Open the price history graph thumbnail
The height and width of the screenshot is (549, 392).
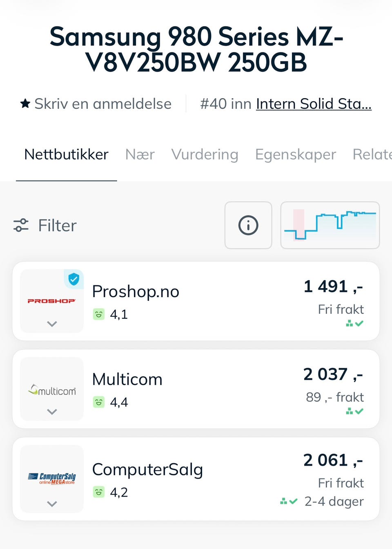click(x=330, y=225)
